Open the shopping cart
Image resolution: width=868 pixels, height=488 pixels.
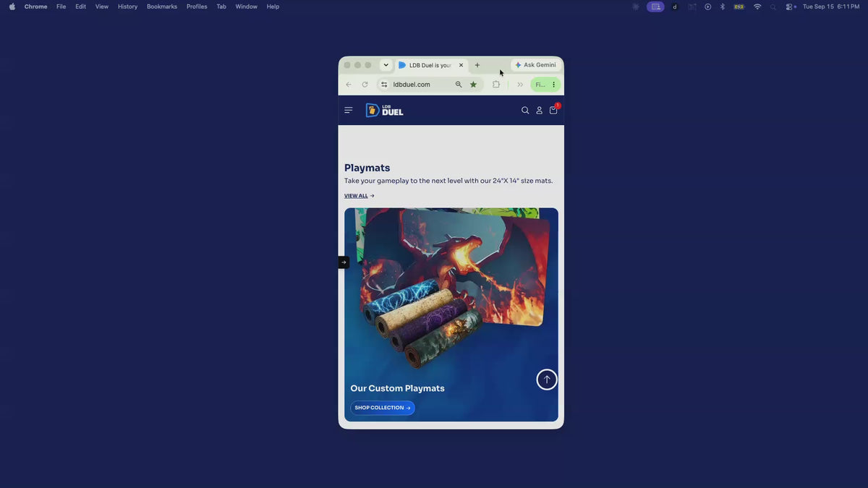[x=553, y=110]
